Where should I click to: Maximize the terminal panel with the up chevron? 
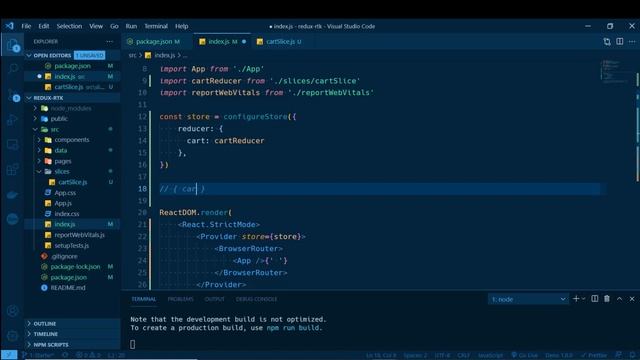pos(619,299)
